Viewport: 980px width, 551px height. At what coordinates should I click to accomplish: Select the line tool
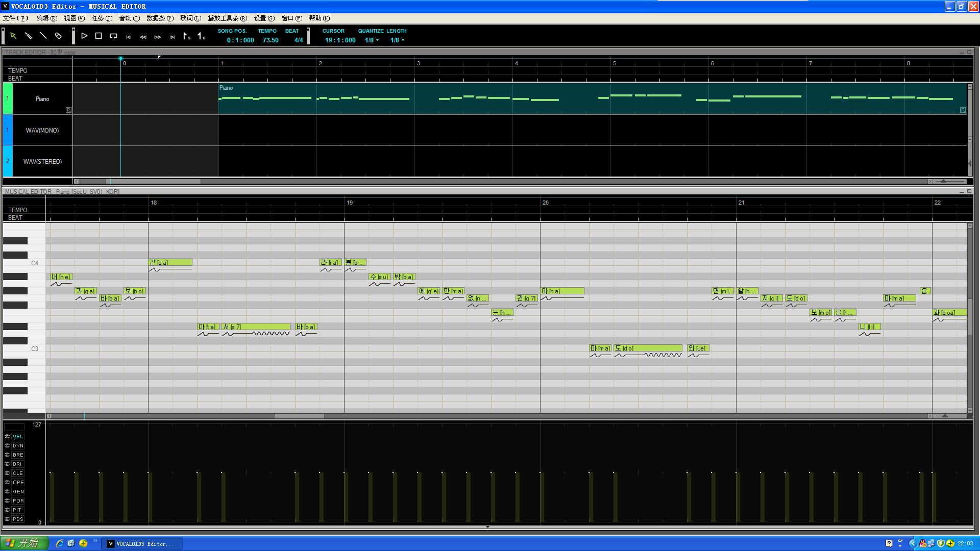click(x=43, y=36)
